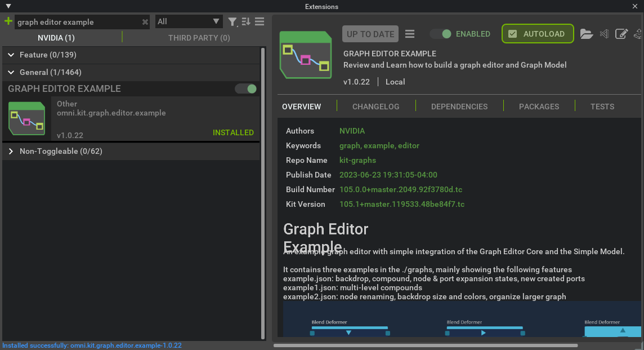Click the edit extension pencil icon

621,34
